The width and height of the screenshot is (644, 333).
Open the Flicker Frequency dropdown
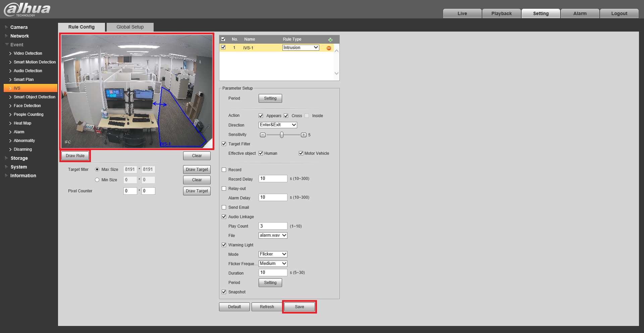[x=273, y=264]
